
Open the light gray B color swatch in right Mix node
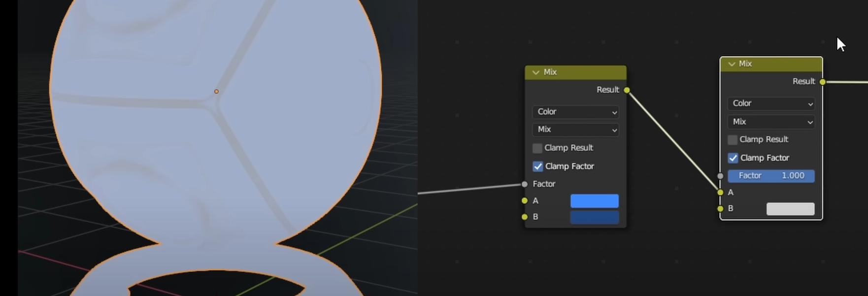[790, 209]
